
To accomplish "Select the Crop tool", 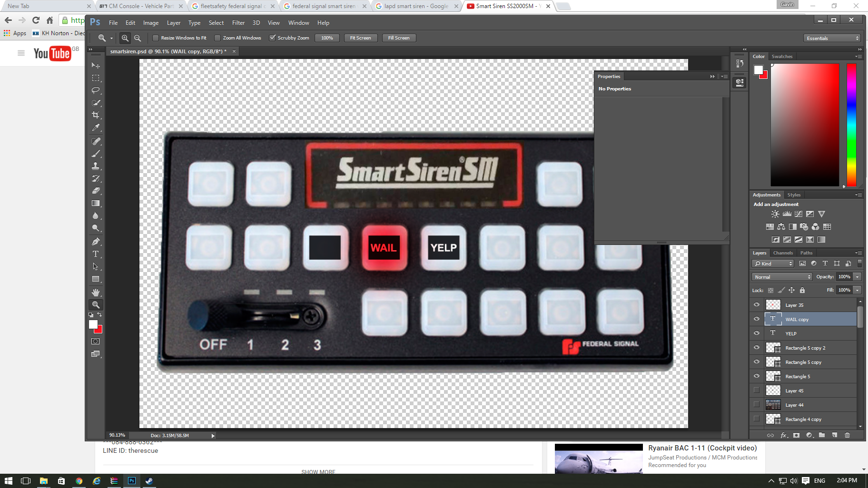I will [x=96, y=115].
